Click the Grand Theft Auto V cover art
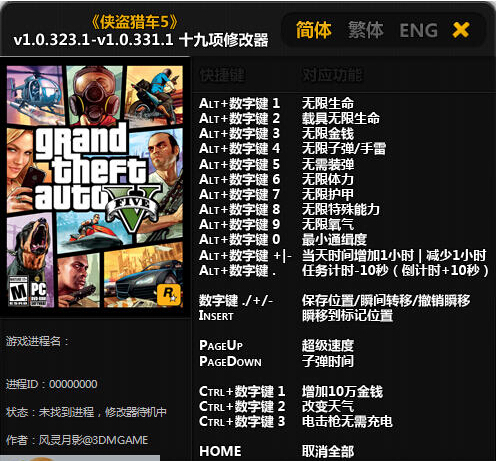 tap(95, 187)
